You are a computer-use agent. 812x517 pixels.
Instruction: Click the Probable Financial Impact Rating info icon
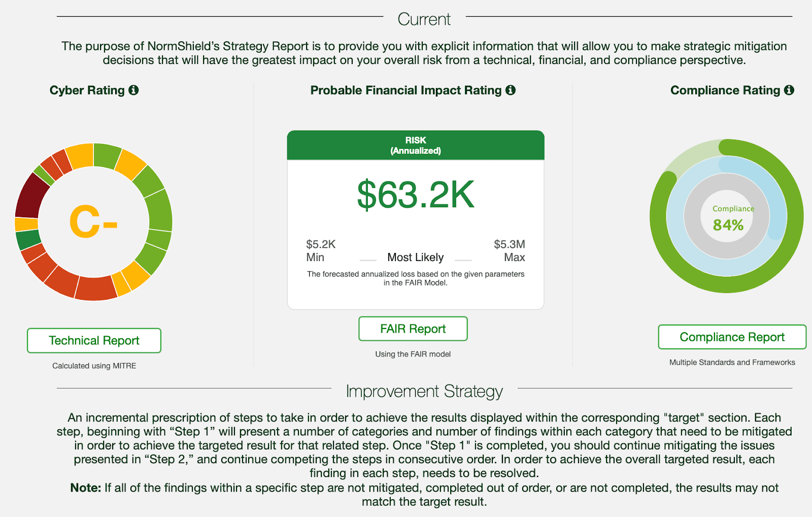click(x=511, y=90)
